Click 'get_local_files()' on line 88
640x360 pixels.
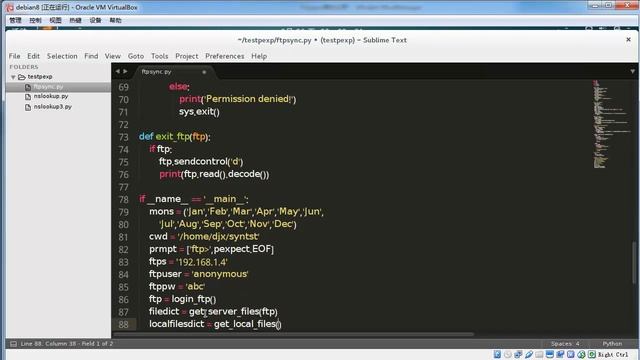(x=248, y=324)
